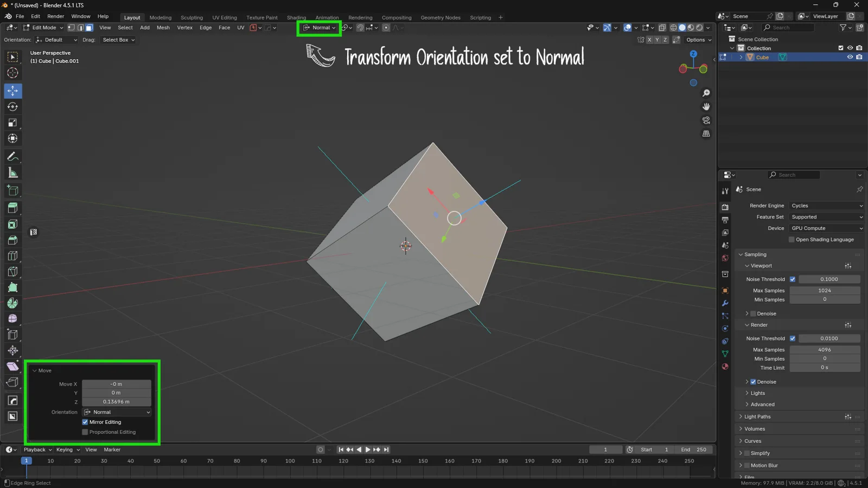Select the Annotate tool
Screen dimensions: 868x488
point(12,157)
